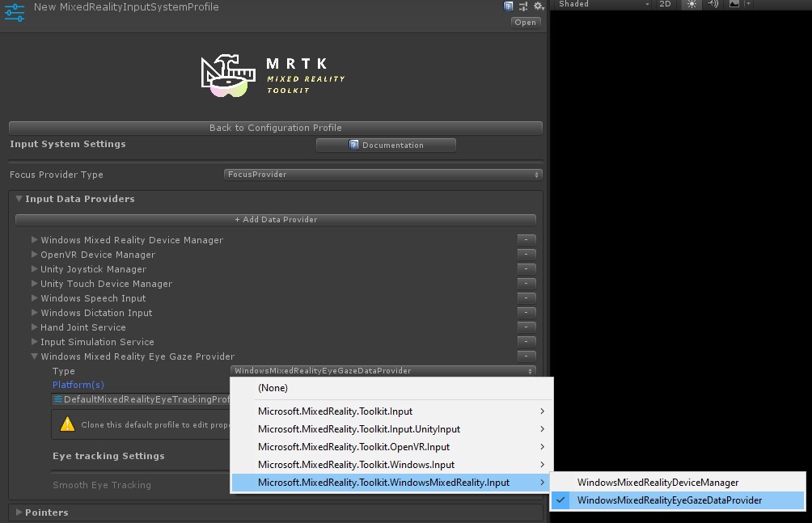812x523 pixels.
Task: Open the Shaded draw mode dropdown
Action: pyautogui.click(x=603, y=4)
